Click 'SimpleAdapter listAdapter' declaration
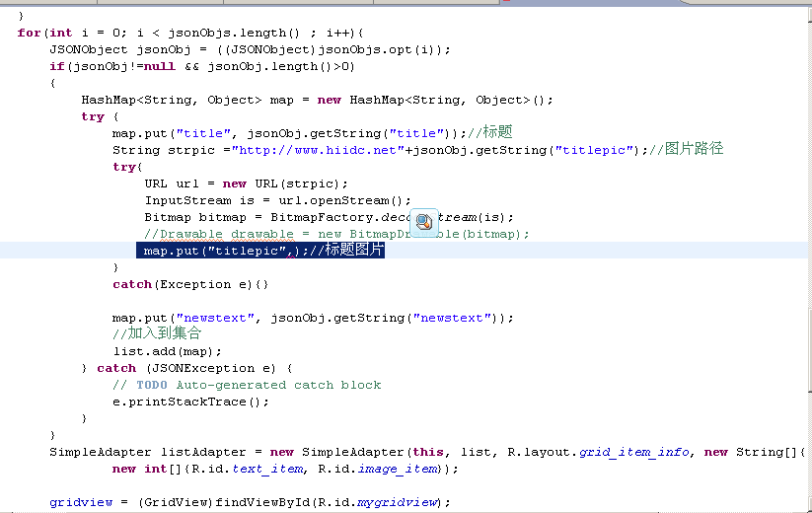 click(148, 452)
